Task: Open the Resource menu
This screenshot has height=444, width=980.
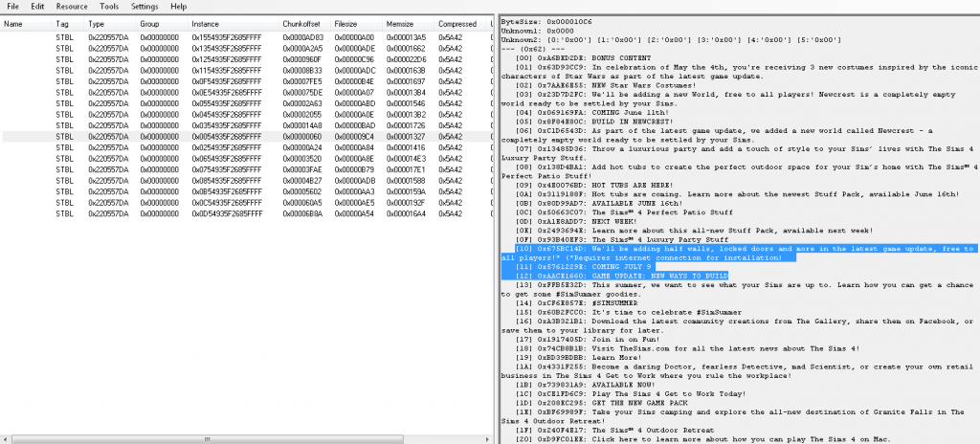Action: (x=72, y=7)
